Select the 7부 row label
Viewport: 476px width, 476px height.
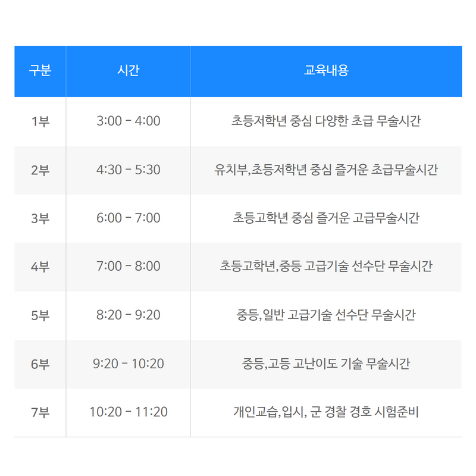click(x=40, y=412)
